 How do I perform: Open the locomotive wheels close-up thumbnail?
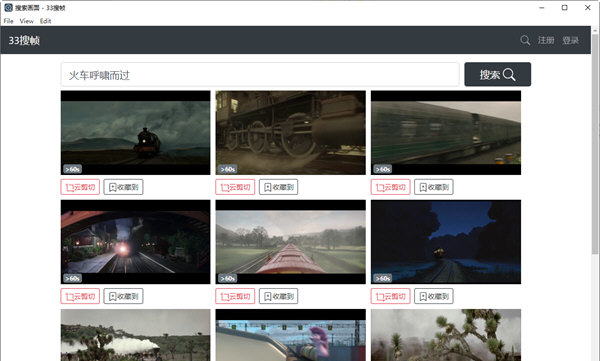tap(290, 133)
